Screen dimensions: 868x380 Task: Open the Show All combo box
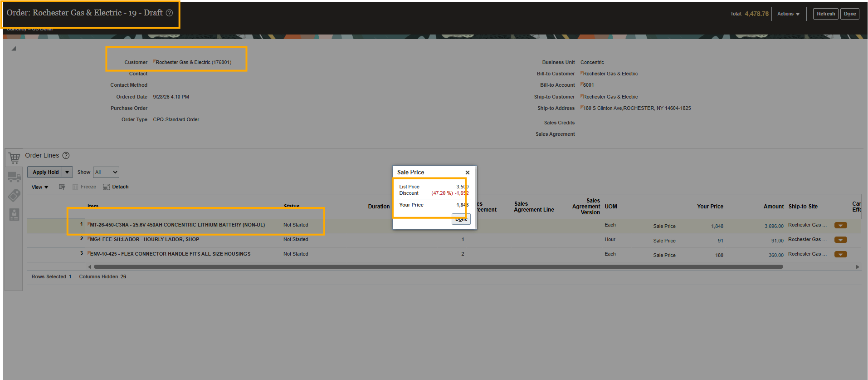(x=106, y=172)
